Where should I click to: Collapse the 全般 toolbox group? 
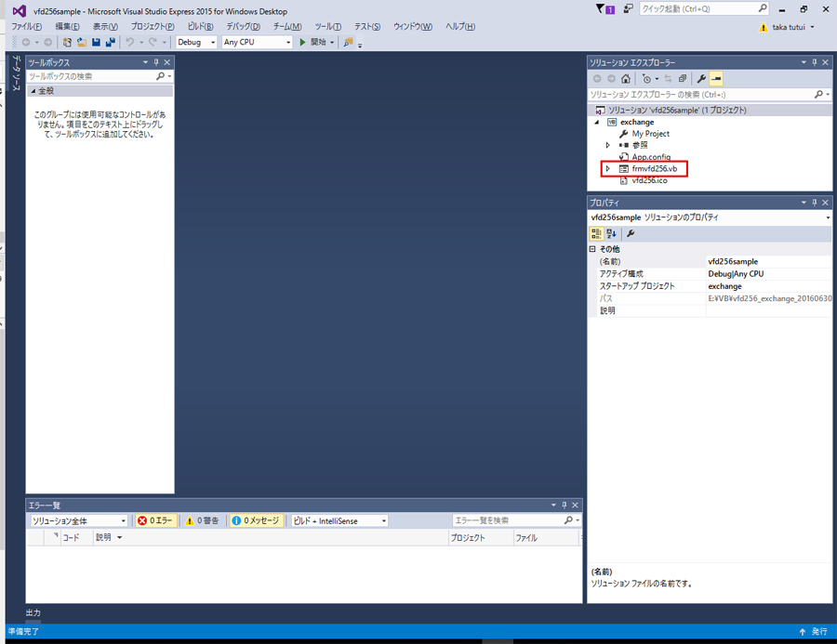33,91
